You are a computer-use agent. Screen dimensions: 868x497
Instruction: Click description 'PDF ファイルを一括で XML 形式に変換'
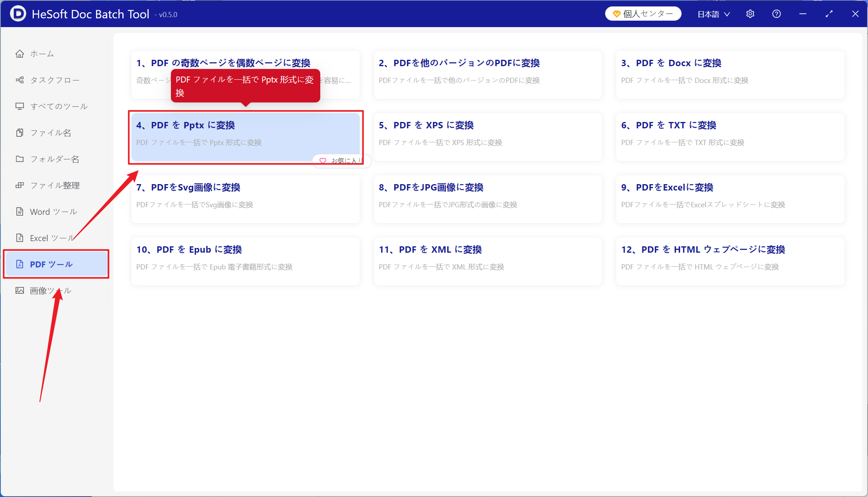441,267
